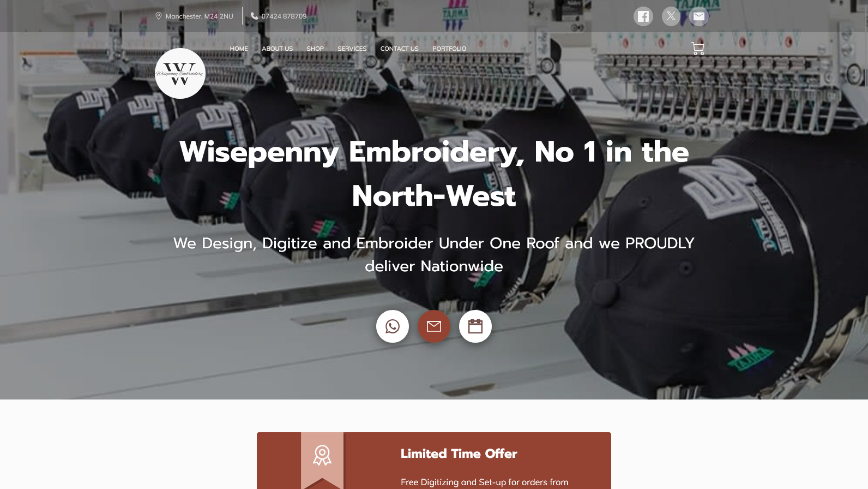The width and height of the screenshot is (868, 489).
Task: Open the shopping cart icon
Action: tap(698, 49)
